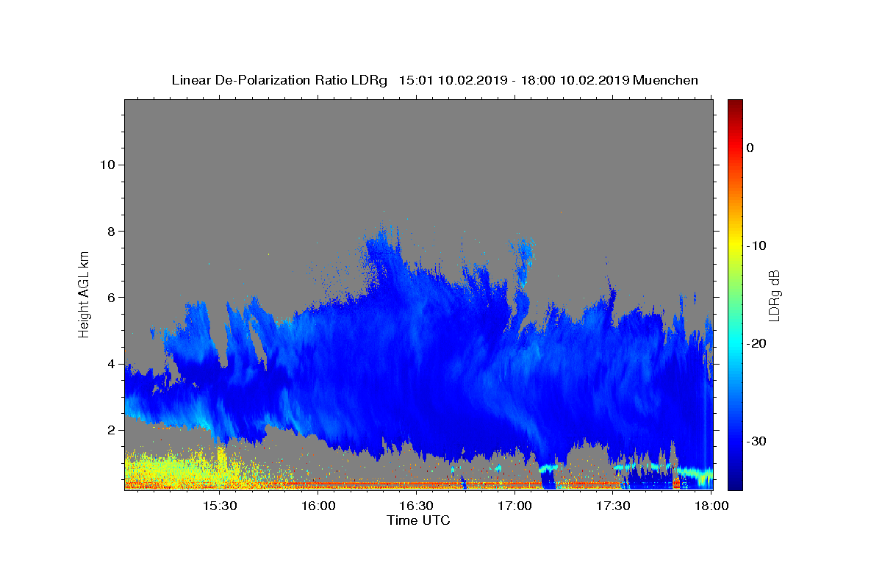Click the colorbar value 0
Screen dimensions: 882x588
(750, 148)
